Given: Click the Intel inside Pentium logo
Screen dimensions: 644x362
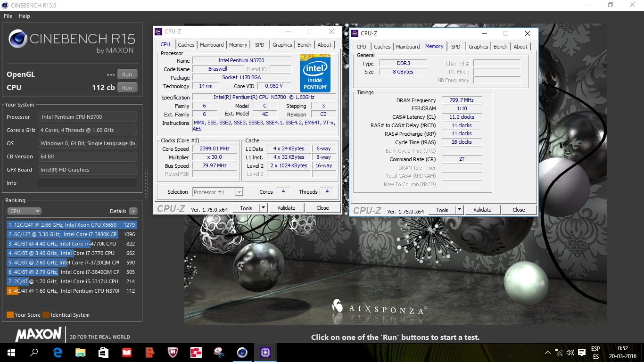Looking at the screenshot, I should click(315, 73).
